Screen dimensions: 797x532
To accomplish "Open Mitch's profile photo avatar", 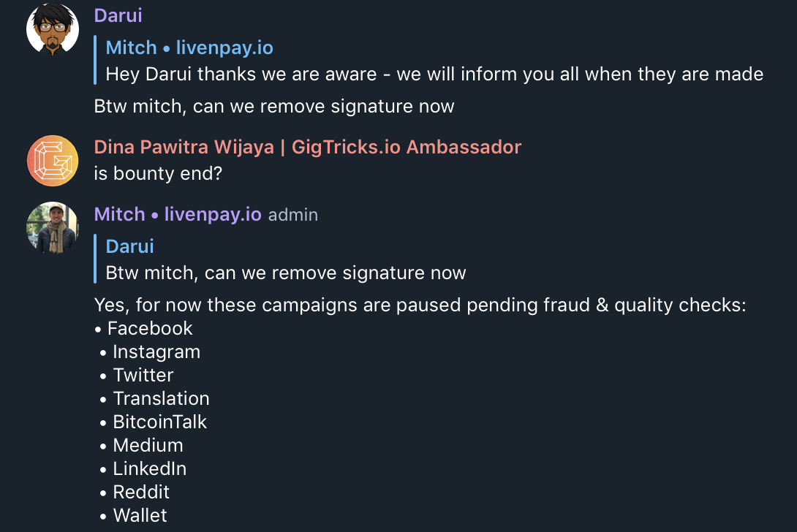I will point(53,228).
